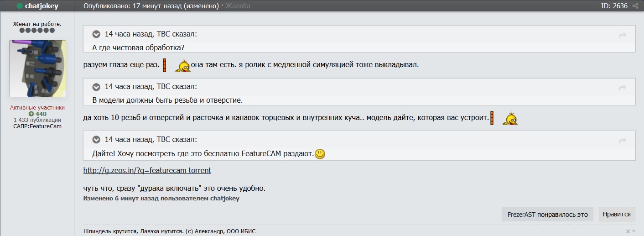This screenshot has height=236, width=644.
Task: Open the featurecam torrent search link
Action: (x=147, y=171)
